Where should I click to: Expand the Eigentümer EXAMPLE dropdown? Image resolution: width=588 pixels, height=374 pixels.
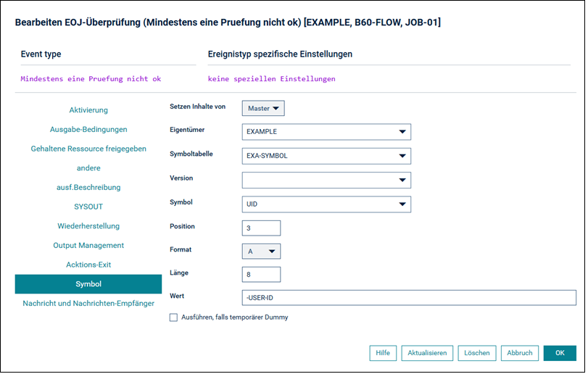point(326,132)
